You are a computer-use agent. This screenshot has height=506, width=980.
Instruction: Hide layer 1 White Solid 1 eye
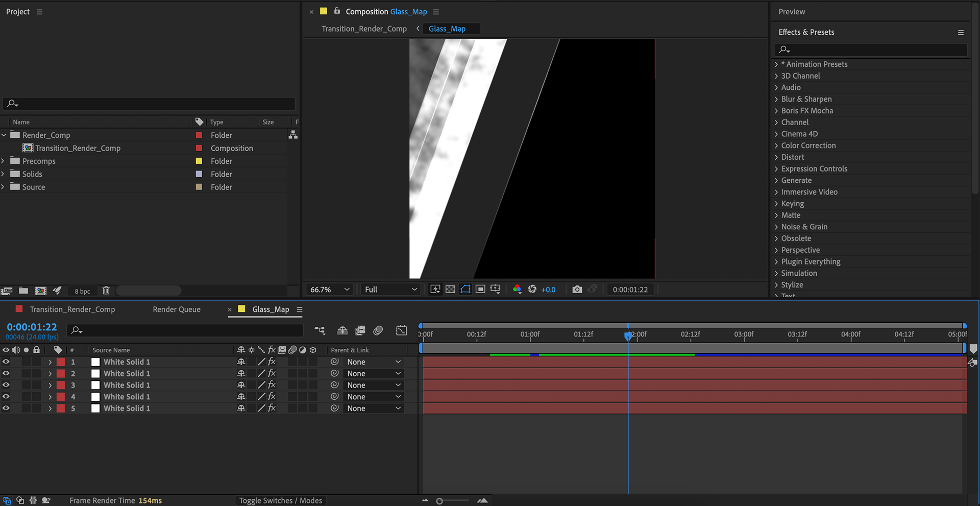(x=6, y=362)
